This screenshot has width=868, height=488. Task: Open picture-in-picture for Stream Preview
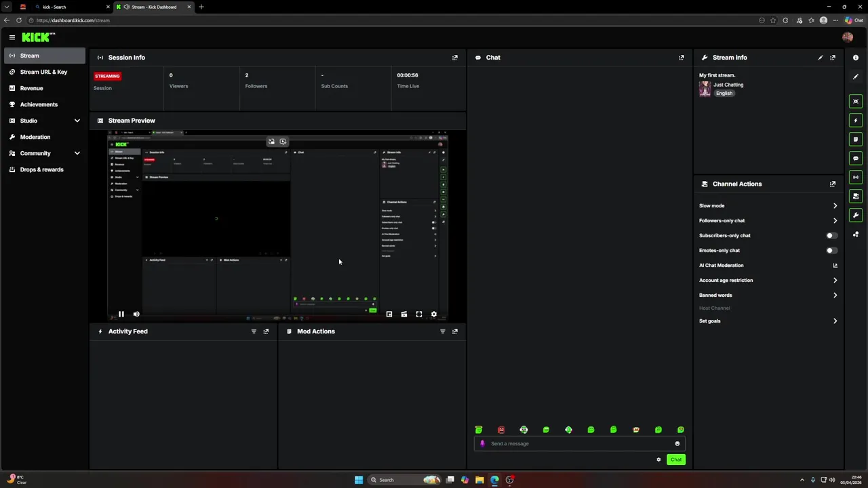click(x=389, y=314)
